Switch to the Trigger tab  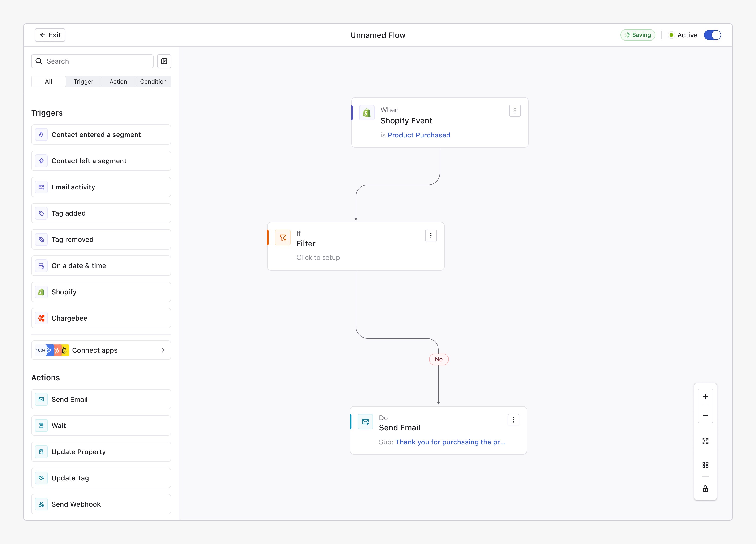pos(83,82)
